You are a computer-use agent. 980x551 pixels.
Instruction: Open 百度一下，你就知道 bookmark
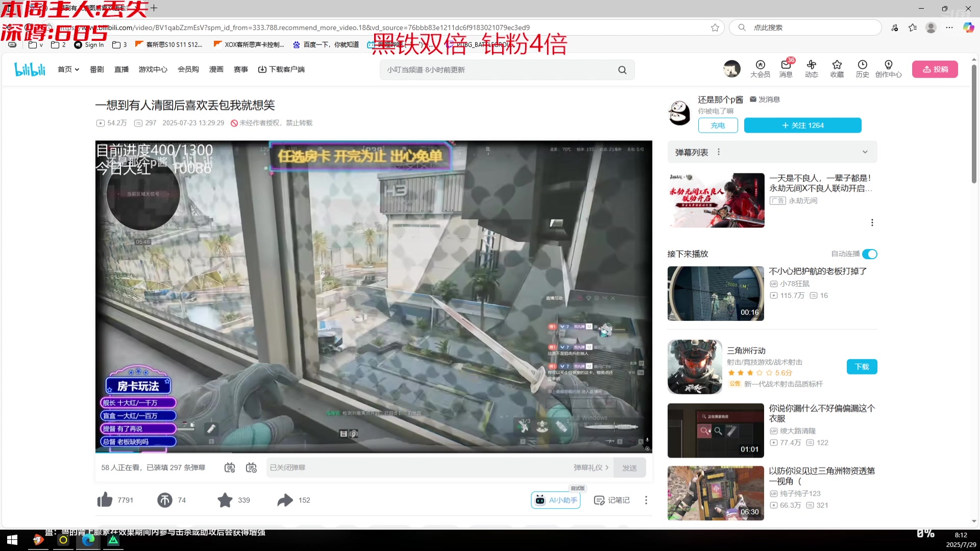click(326, 45)
